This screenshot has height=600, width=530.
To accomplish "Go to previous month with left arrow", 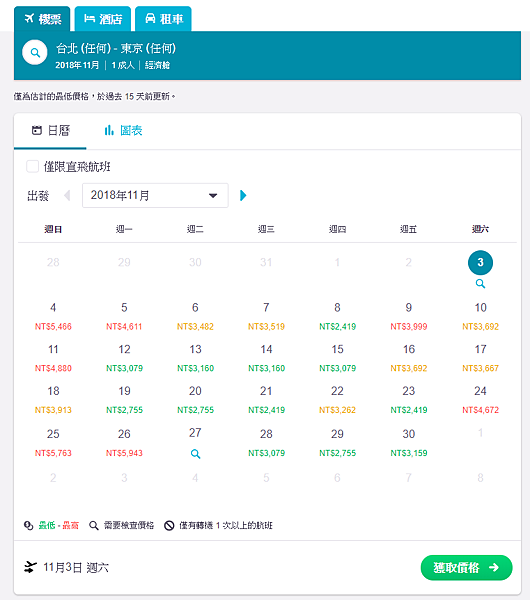I will point(67,196).
